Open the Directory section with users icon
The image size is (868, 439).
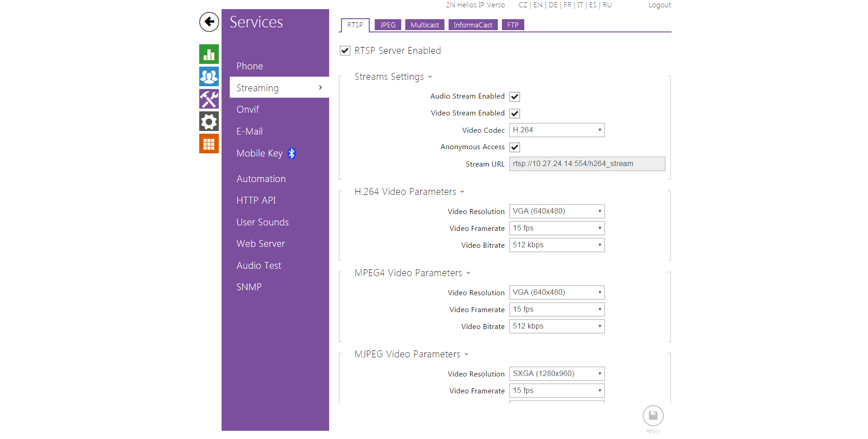coord(209,76)
